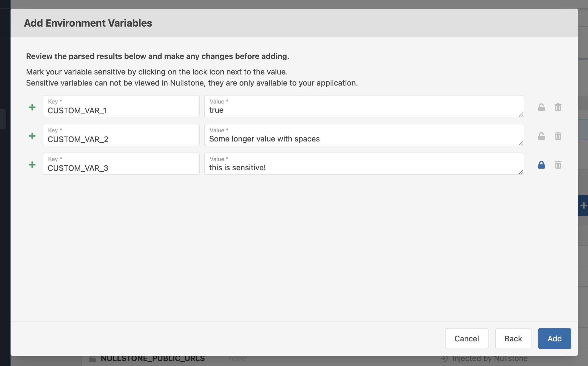Delete the CUSTOM_VAR_1 row via trash icon
The image size is (588, 366).
pos(558,107)
